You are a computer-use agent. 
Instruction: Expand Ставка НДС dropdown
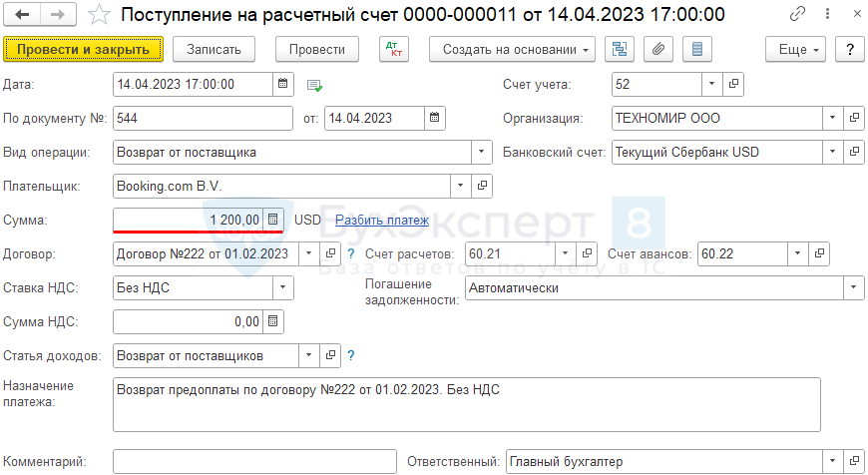click(283, 287)
